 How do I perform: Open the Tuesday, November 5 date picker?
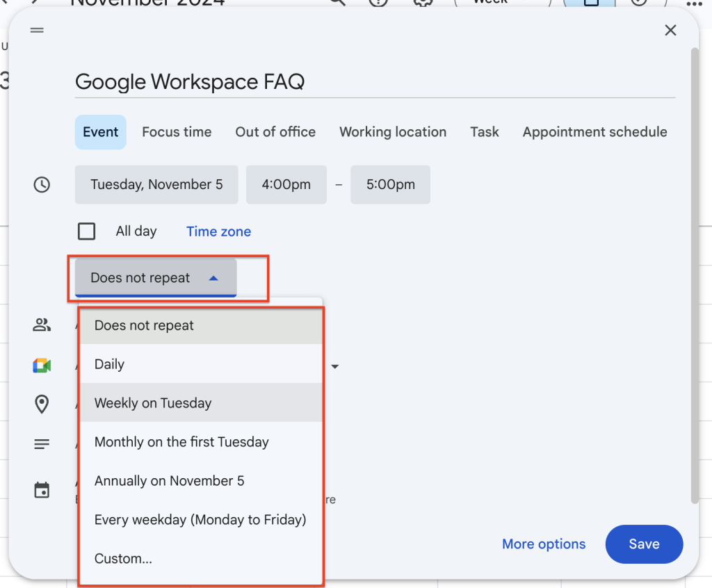tap(156, 184)
